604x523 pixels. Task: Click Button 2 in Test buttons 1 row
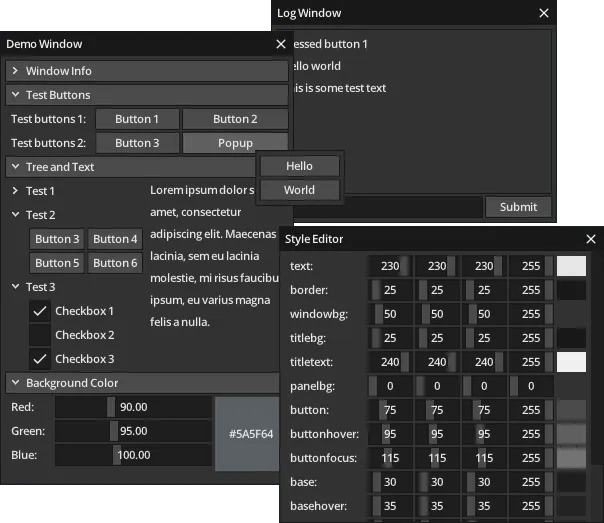coord(235,119)
